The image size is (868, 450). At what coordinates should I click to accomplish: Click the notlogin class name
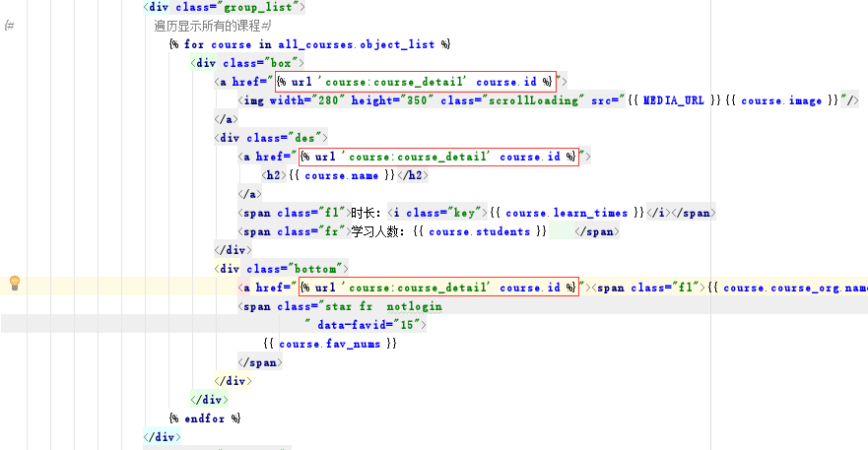(414, 306)
